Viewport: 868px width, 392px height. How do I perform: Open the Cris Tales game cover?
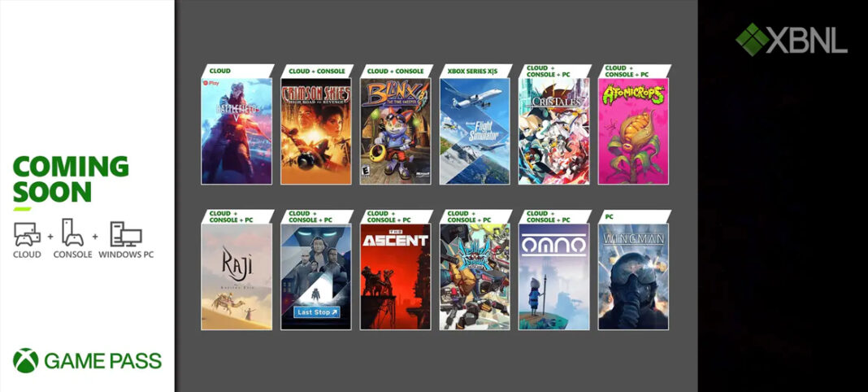pyautogui.click(x=554, y=131)
